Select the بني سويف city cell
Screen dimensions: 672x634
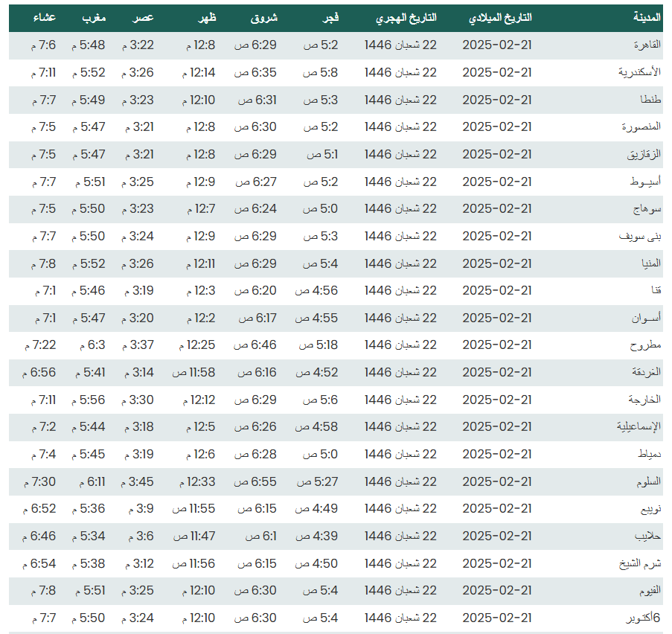(640, 236)
